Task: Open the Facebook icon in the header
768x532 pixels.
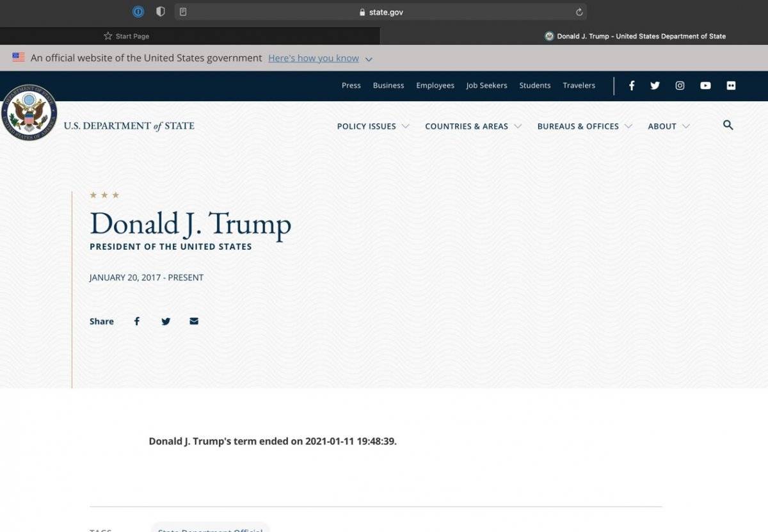Action: click(x=632, y=85)
